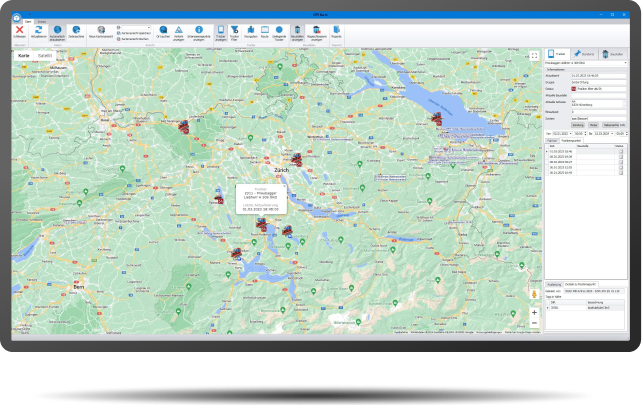The height and width of the screenshot is (405, 642).
Task: Select the tab left of Positionspunkte
Action: point(552,140)
